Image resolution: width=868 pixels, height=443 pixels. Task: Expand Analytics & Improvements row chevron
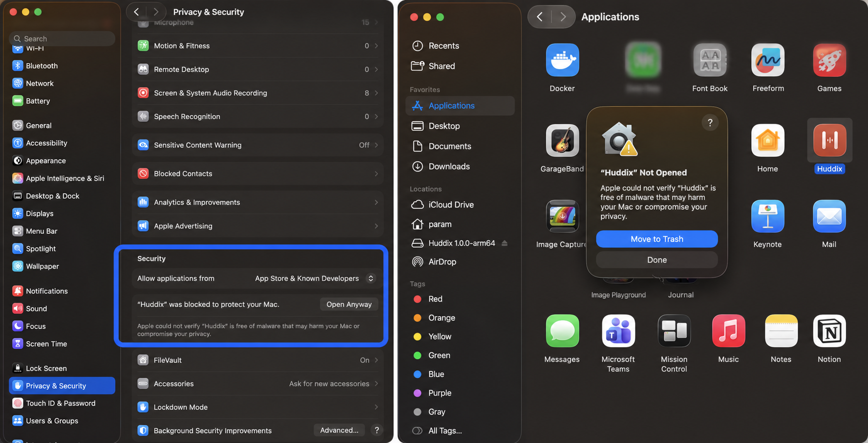click(x=376, y=202)
